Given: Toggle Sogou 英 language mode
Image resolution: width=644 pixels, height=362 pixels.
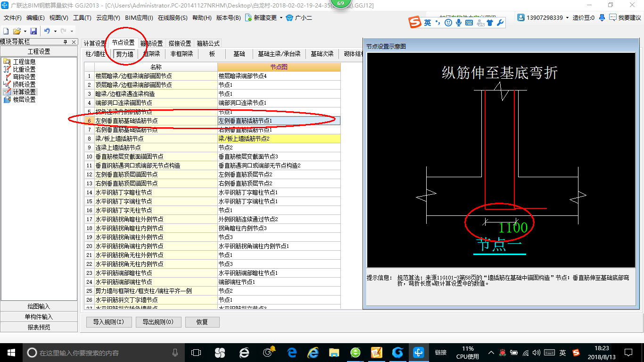Looking at the screenshot, I should [x=427, y=23].
